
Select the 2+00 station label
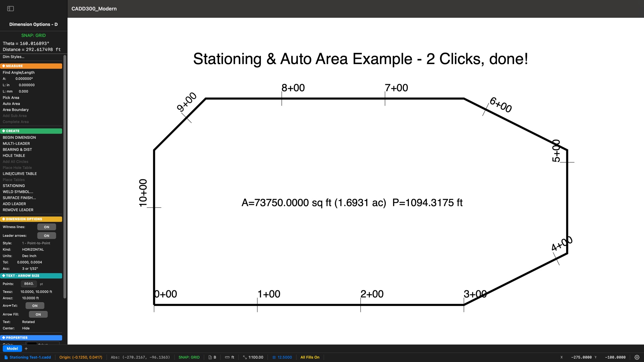(x=372, y=294)
